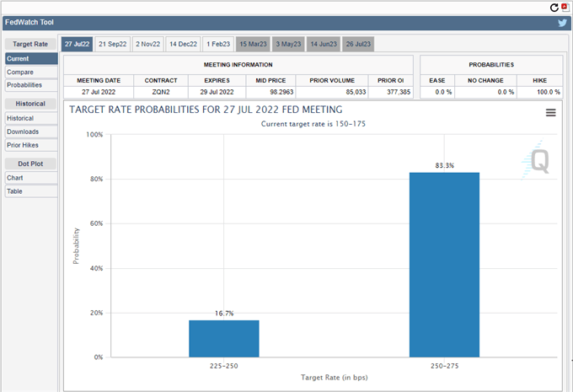This screenshot has width=573, height=392.
Task: Click the NO CHANGE column header
Action: pos(485,80)
